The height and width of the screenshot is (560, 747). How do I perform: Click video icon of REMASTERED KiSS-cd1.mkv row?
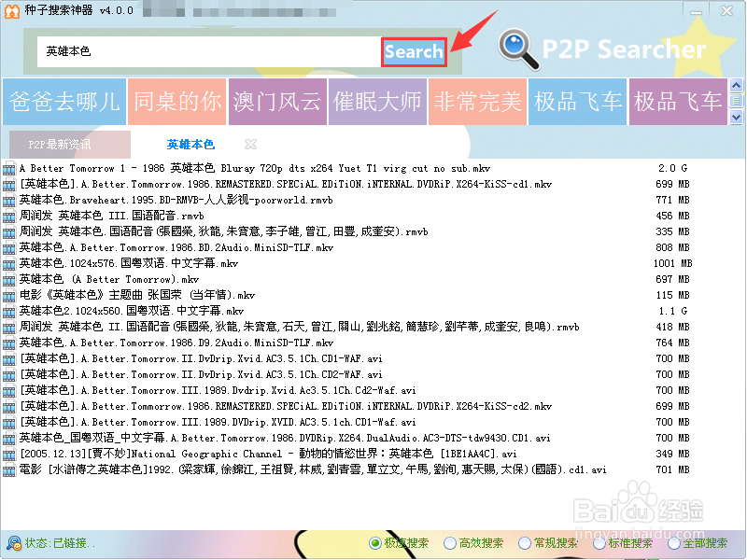tap(9, 184)
